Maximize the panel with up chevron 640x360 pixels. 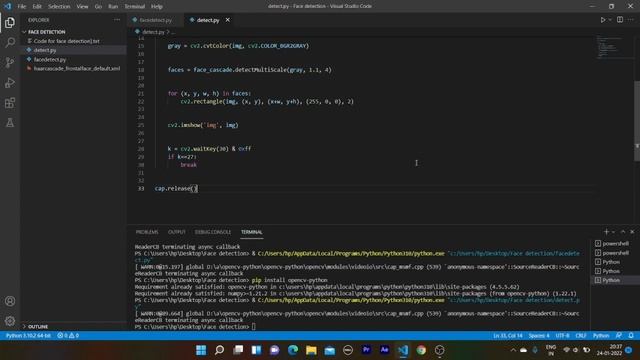623,232
